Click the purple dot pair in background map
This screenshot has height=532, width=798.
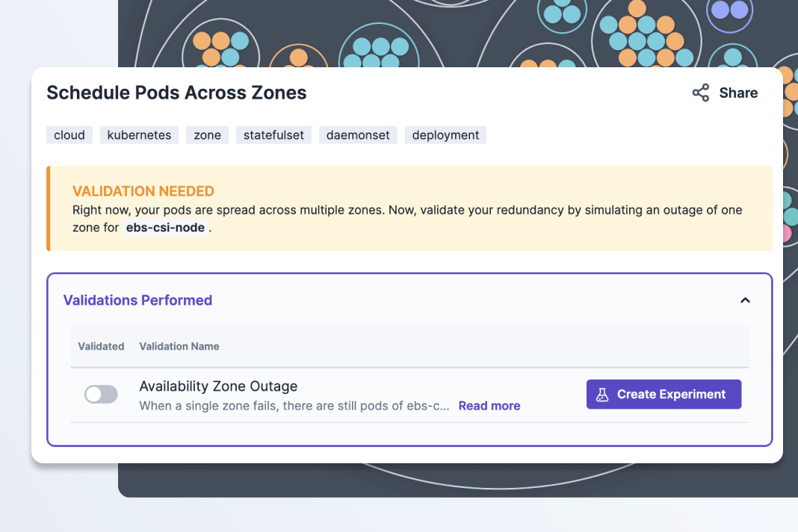[x=729, y=10]
